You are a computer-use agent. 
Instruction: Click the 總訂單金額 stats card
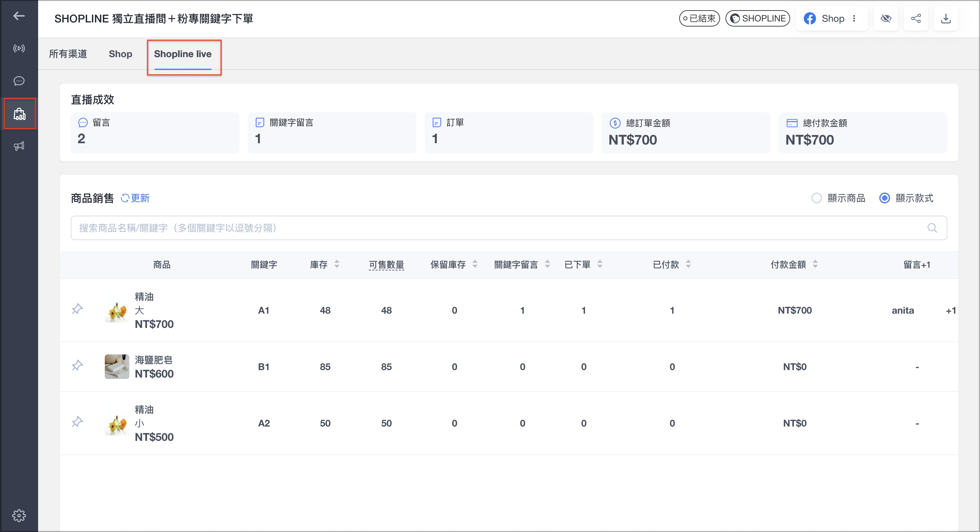pos(686,132)
